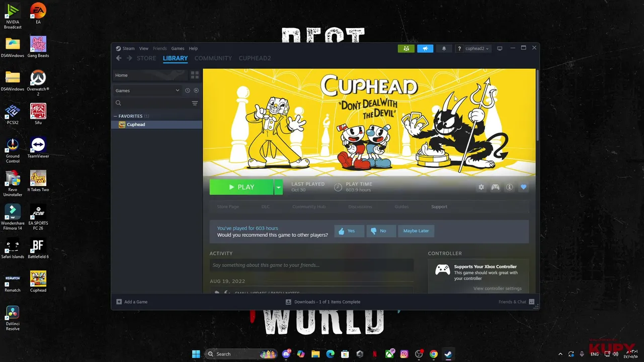Open advanced library filter options icon

(195, 103)
